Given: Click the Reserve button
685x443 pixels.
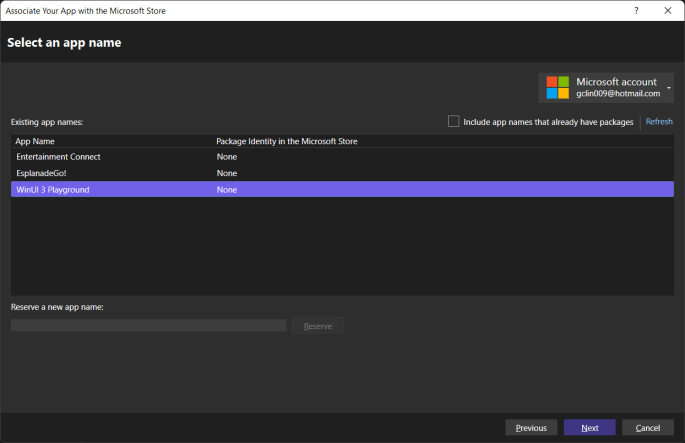Looking at the screenshot, I should 318,326.
